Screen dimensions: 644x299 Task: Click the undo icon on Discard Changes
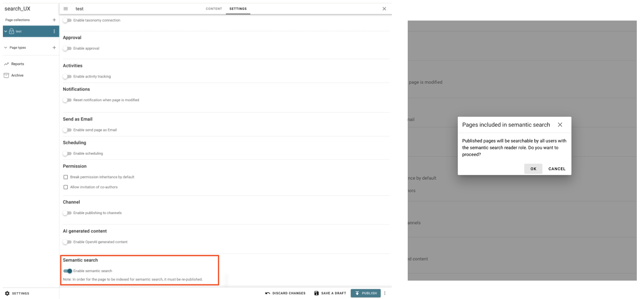[x=268, y=293]
